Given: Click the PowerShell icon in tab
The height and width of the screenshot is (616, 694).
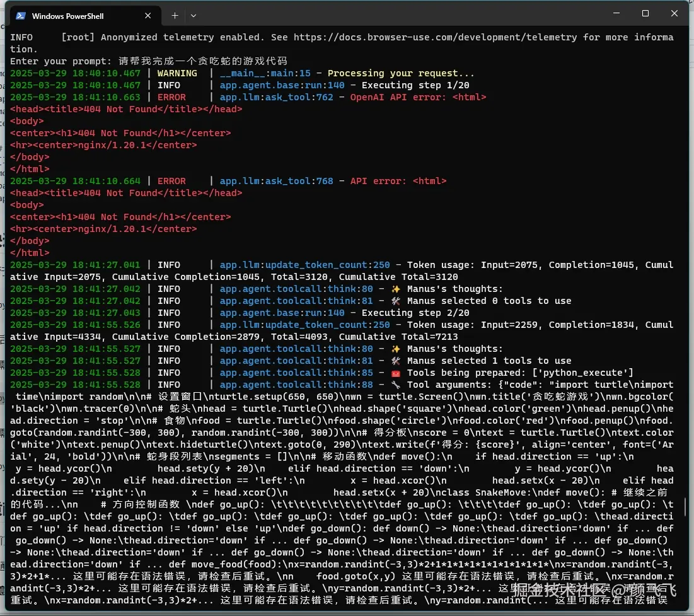Looking at the screenshot, I should click(x=20, y=16).
